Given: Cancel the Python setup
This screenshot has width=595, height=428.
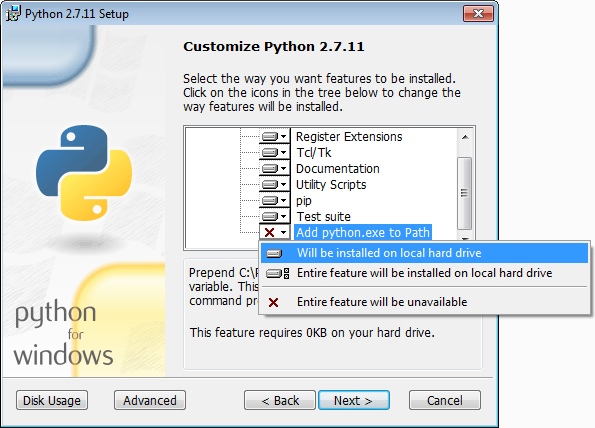Looking at the screenshot, I should click(445, 400).
